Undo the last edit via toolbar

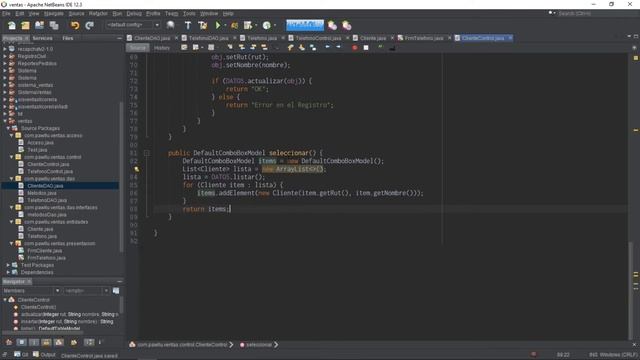pyautogui.click(x=75, y=25)
